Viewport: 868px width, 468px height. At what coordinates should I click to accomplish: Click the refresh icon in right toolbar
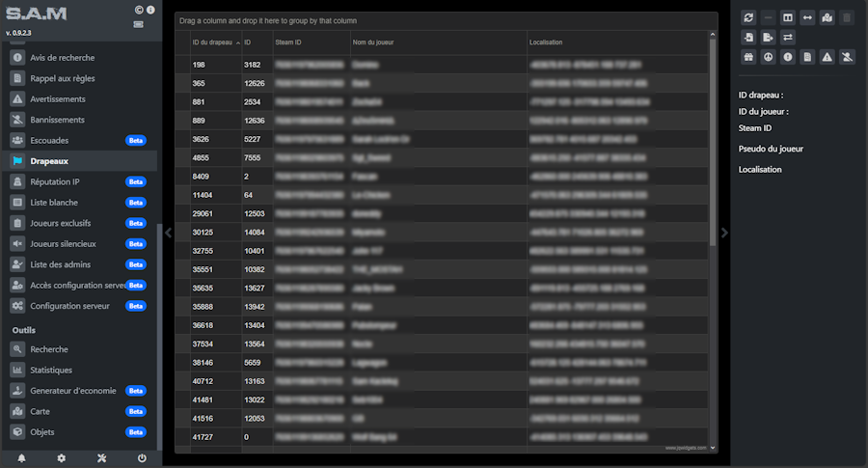[x=748, y=17]
